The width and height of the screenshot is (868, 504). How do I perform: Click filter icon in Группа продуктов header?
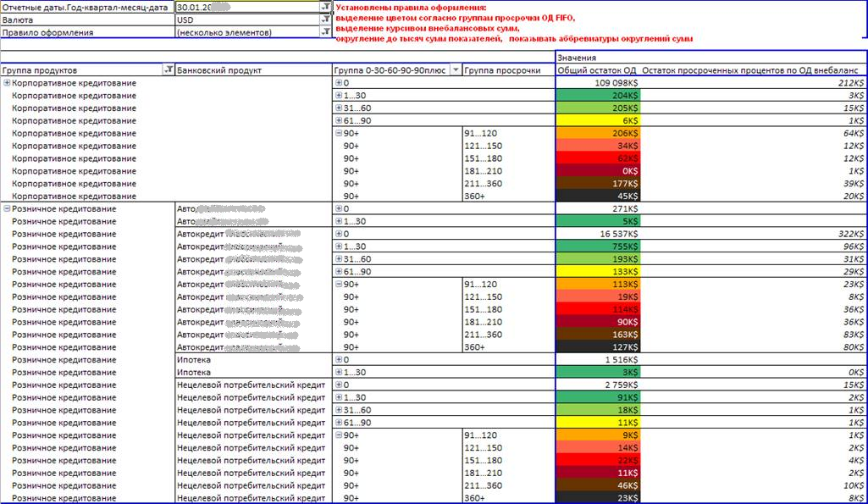click(167, 69)
